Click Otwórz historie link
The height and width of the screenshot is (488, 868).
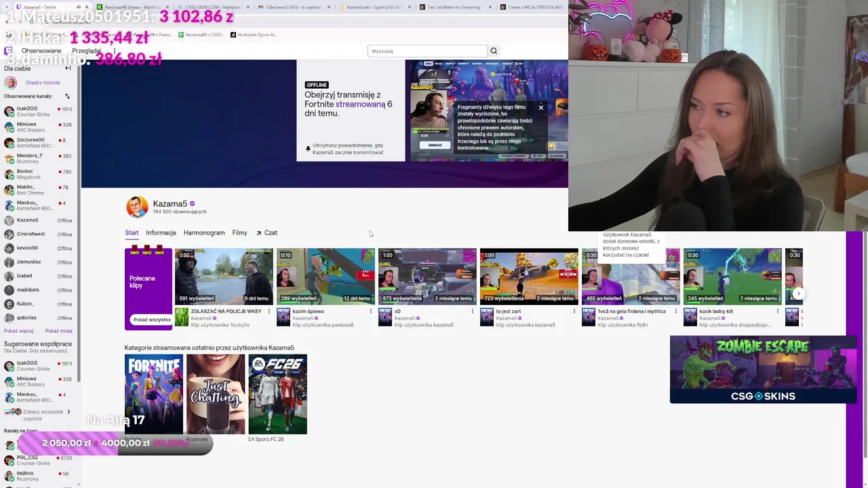43,83
